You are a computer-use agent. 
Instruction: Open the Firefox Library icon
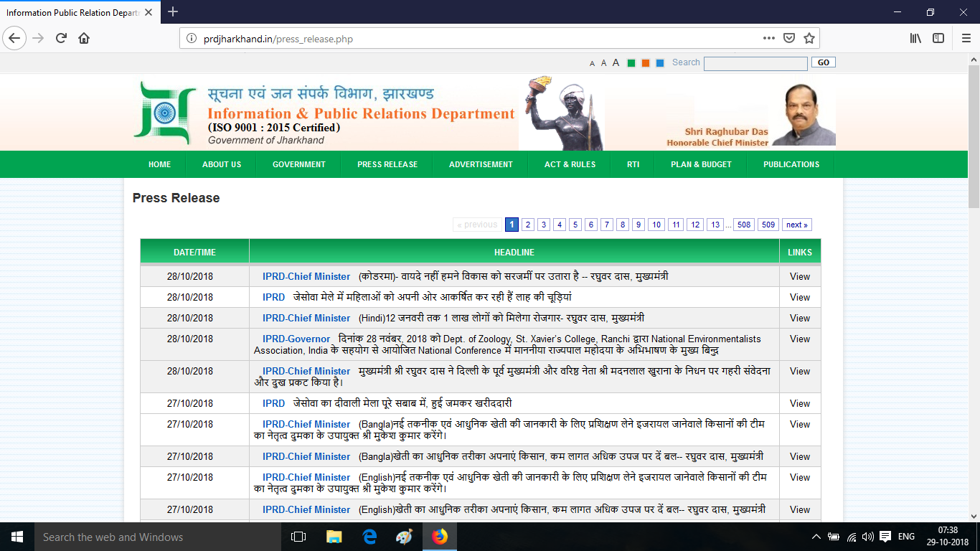click(915, 38)
